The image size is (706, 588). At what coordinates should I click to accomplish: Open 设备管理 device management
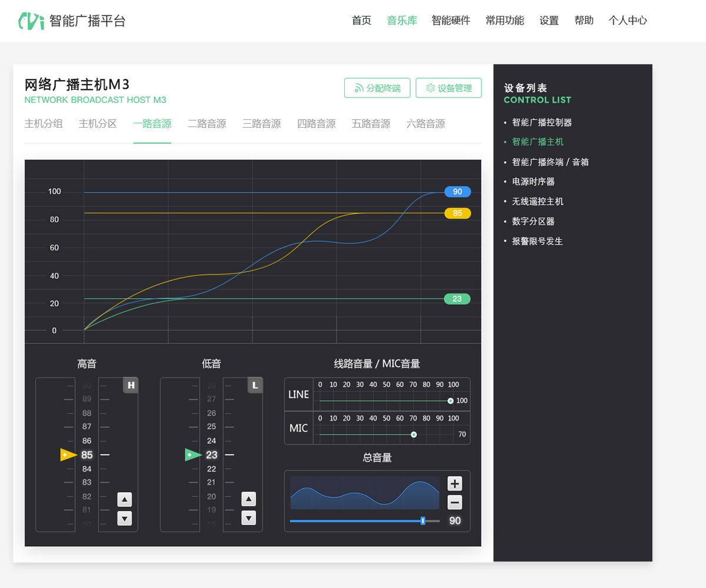448,88
